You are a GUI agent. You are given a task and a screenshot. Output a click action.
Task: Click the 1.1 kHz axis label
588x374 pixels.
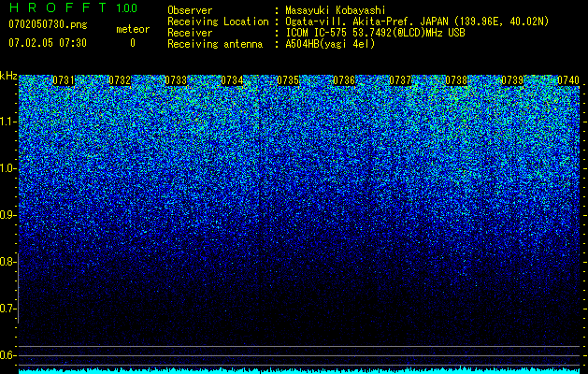pyautogui.click(x=8, y=122)
